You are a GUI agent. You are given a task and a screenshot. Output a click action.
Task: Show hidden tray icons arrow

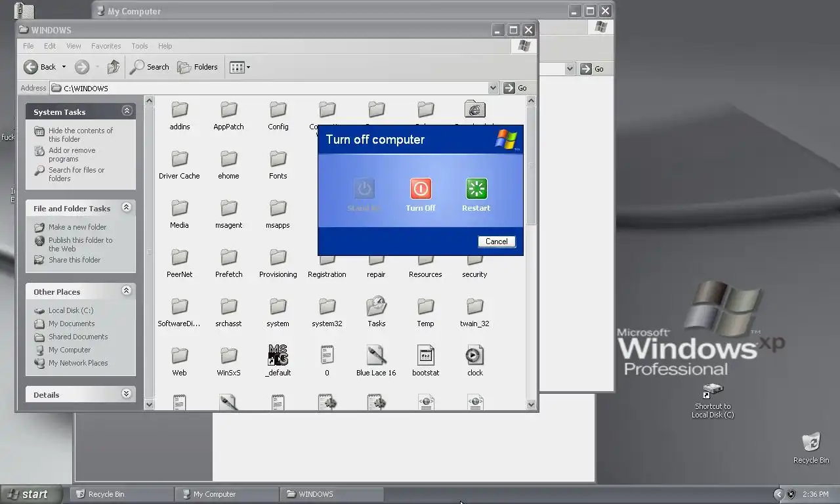click(779, 494)
